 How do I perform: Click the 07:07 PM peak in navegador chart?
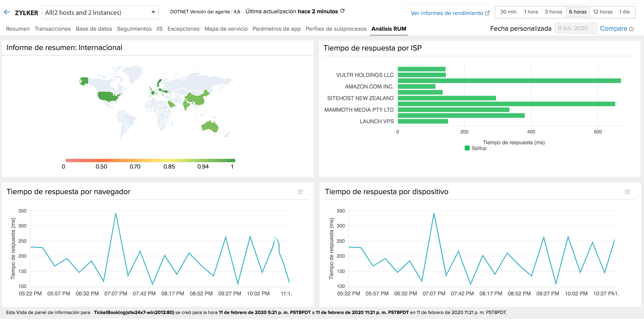click(x=116, y=213)
